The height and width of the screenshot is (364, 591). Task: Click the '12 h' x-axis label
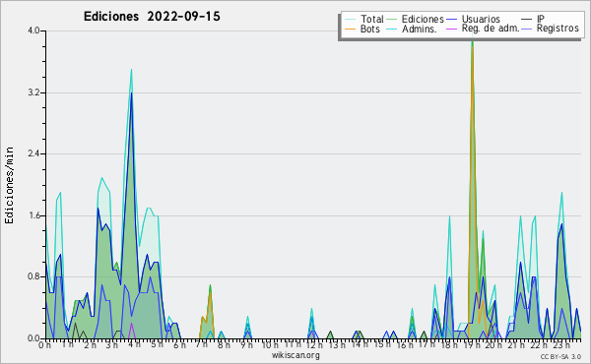pos(314,345)
